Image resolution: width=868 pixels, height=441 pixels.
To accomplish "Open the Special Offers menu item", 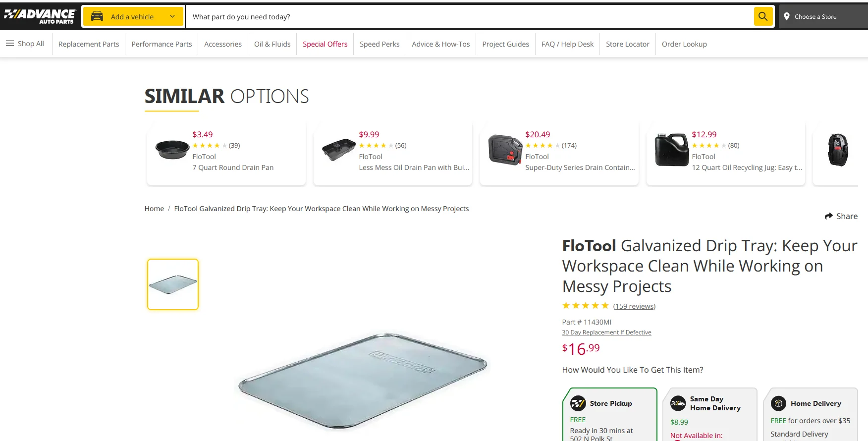I will tap(325, 44).
